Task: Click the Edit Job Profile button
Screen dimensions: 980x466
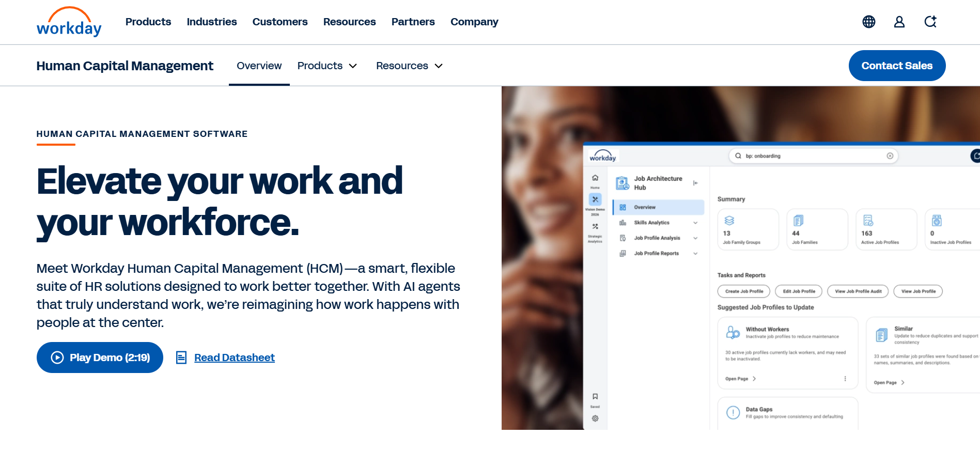Action: pos(799,291)
